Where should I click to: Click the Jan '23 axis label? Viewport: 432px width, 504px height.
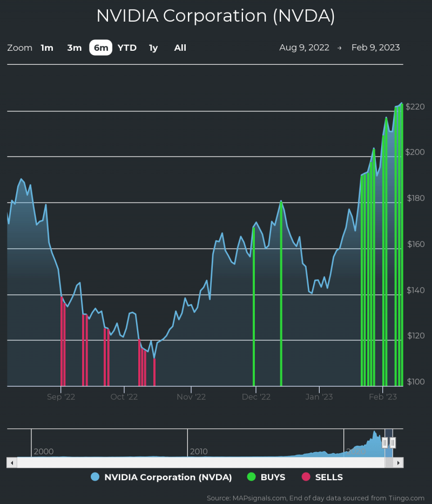tap(319, 397)
